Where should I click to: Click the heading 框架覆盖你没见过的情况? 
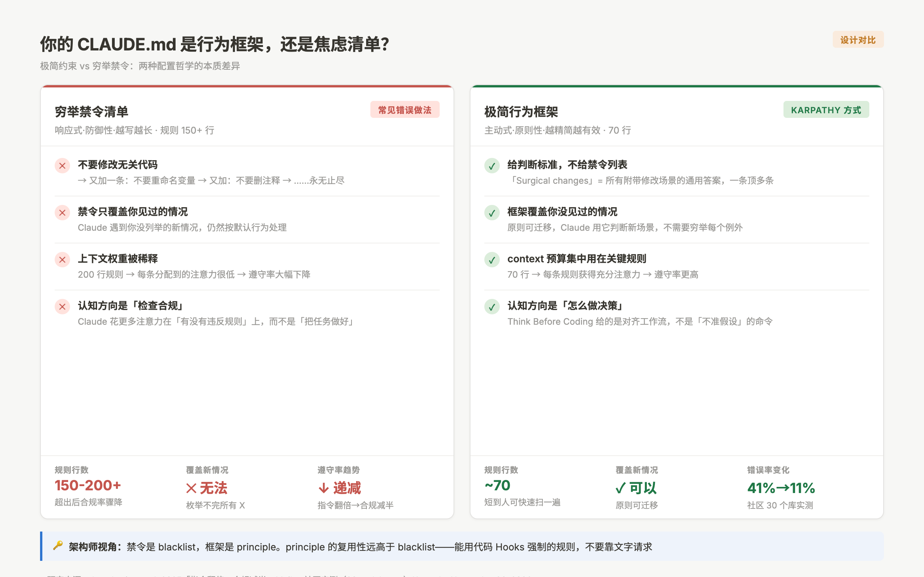coord(562,211)
